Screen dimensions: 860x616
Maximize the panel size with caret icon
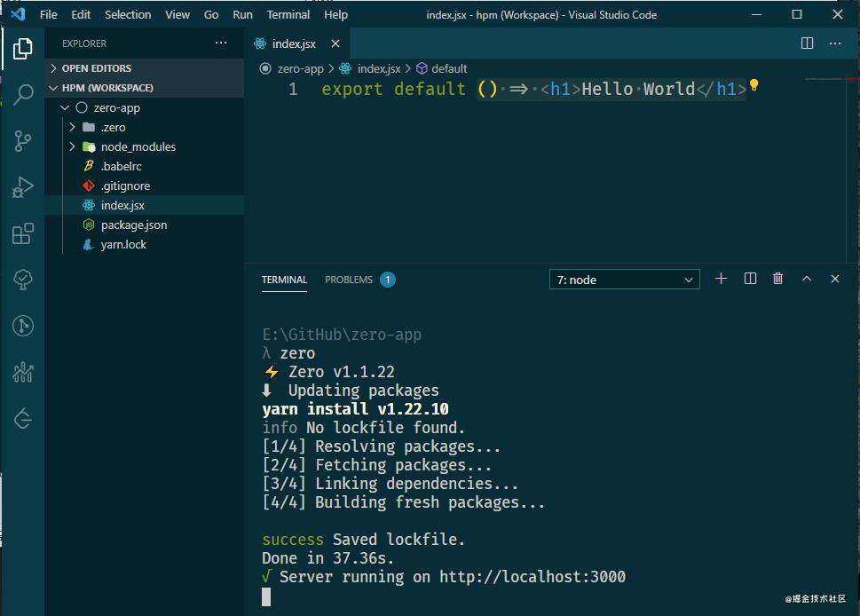tap(807, 279)
